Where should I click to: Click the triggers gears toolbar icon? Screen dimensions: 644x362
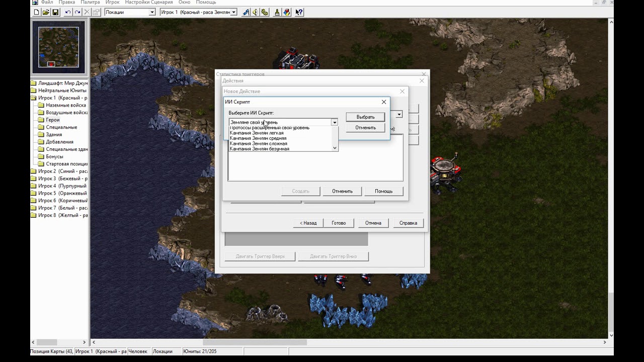coord(265,12)
